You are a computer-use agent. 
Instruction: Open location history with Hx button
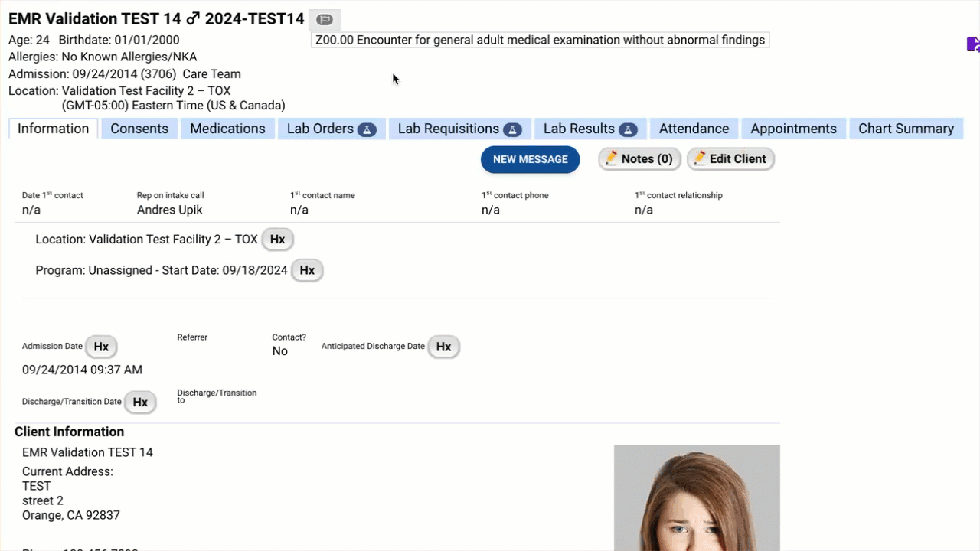click(277, 240)
